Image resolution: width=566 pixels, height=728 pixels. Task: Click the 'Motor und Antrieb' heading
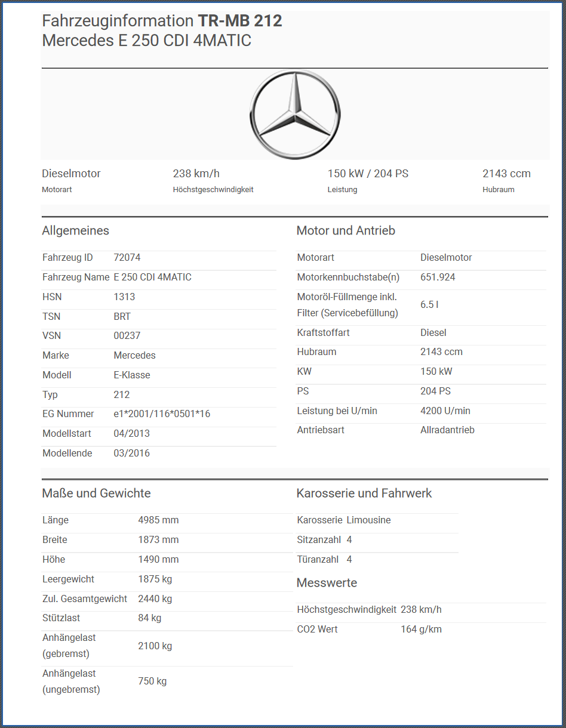346,231
